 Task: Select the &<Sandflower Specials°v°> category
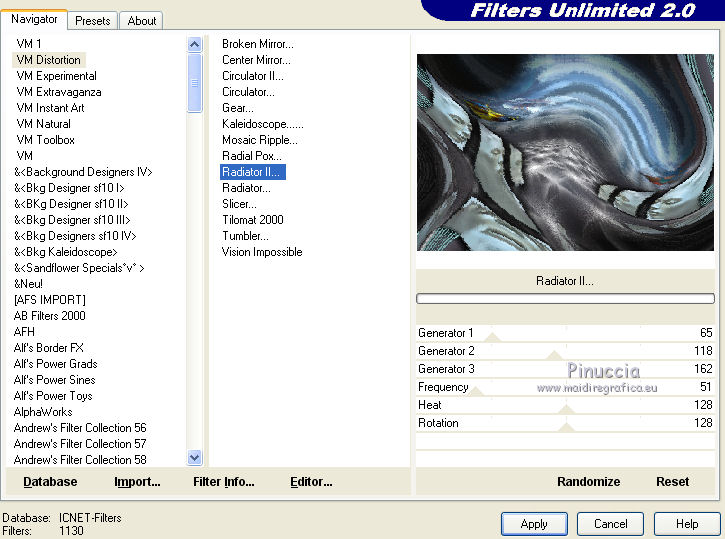click(x=79, y=268)
